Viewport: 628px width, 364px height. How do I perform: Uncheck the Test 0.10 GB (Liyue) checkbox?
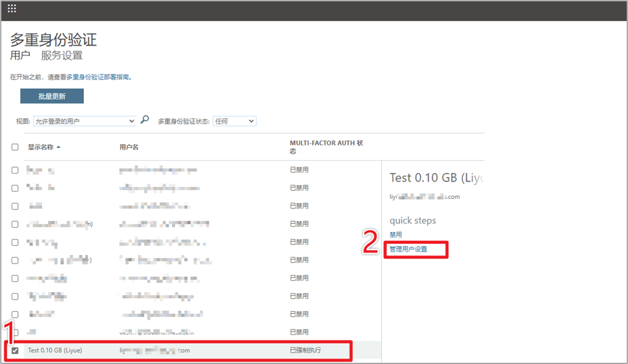(x=15, y=350)
